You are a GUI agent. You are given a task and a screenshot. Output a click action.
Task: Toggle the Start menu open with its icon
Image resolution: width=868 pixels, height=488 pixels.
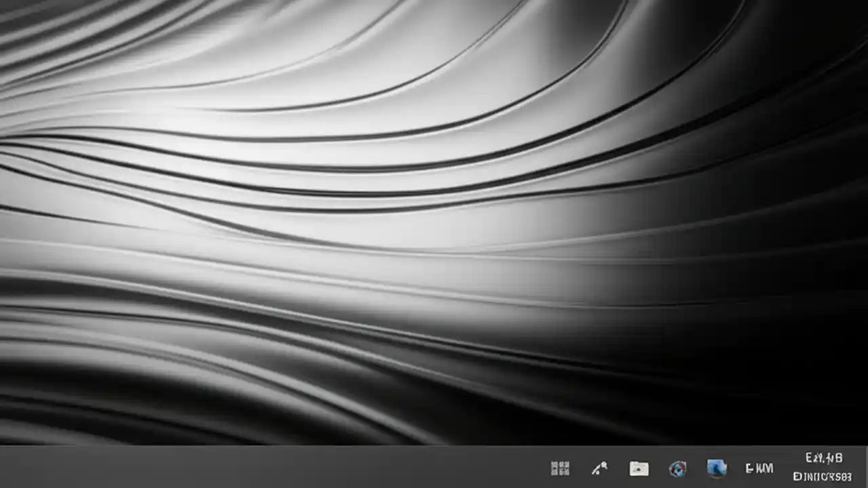[x=560, y=468]
